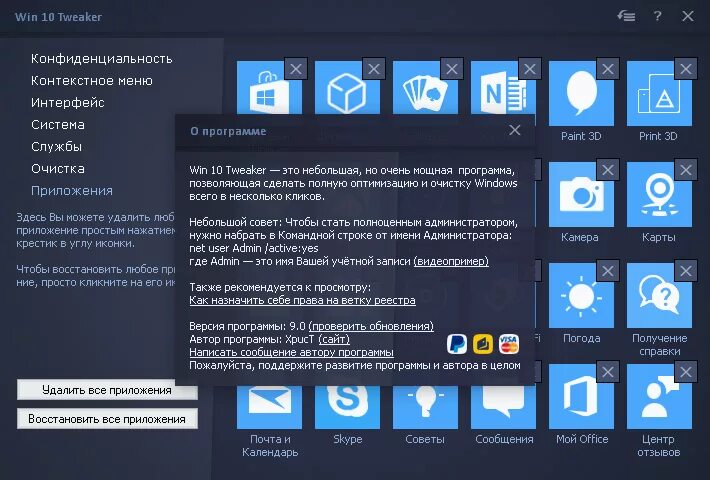The height and width of the screenshot is (480, 710).
Task: Click the Центр отзывов app tile
Action: (659, 397)
